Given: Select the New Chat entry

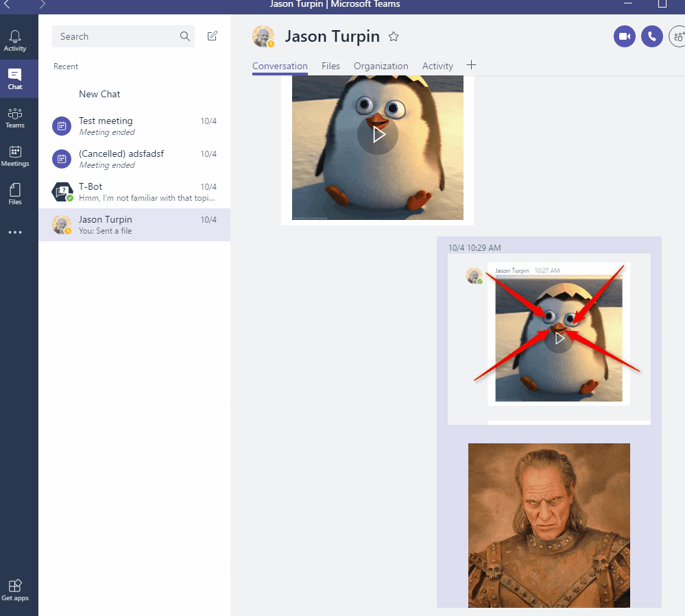Looking at the screenshot, I should point(134,94).
